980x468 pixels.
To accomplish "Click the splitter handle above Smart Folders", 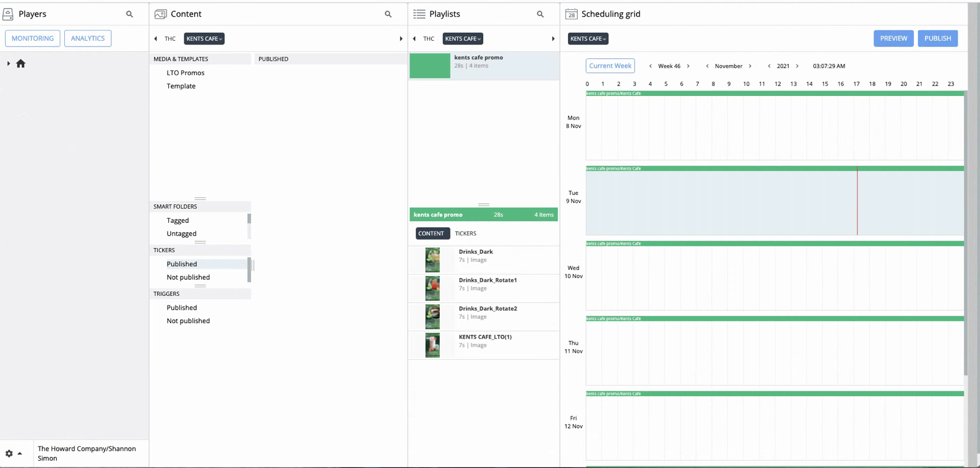I will pos(200,199).
